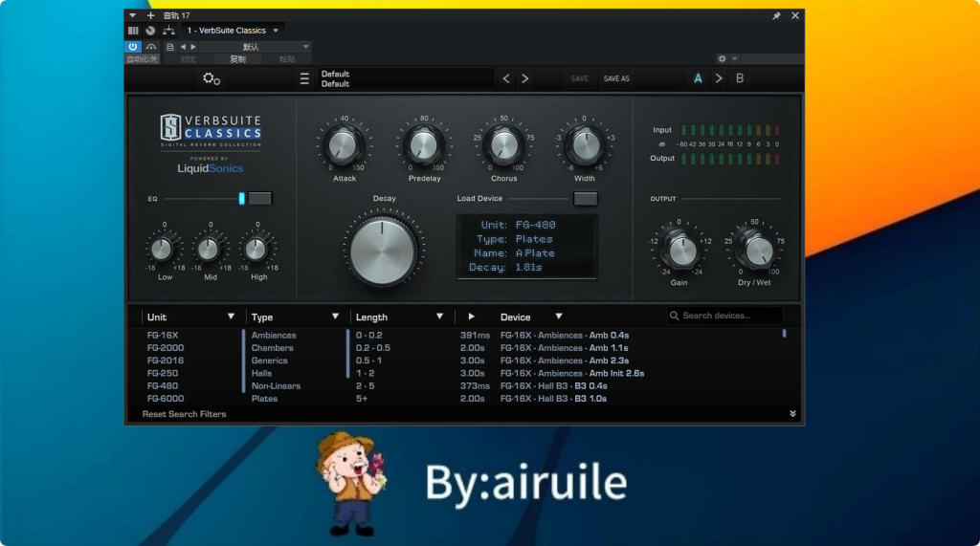Open the Length column filter dropdown

point(439,317)
